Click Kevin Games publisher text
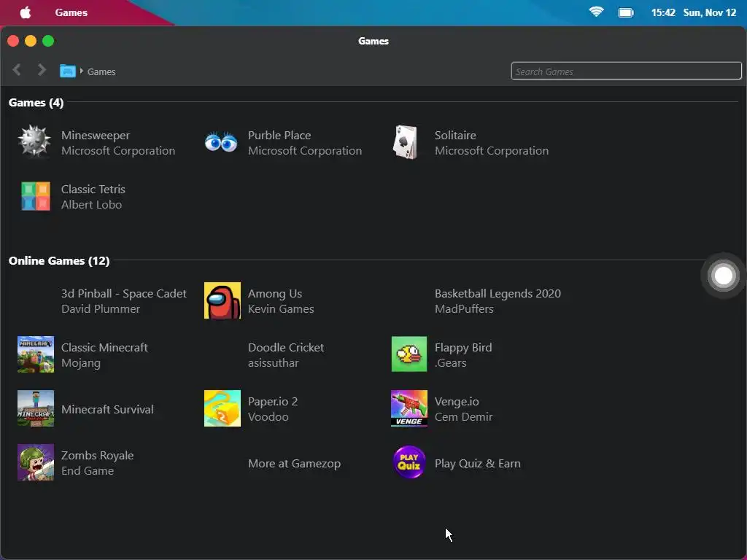This screenshot has width=747, height=560. point(281,309)
